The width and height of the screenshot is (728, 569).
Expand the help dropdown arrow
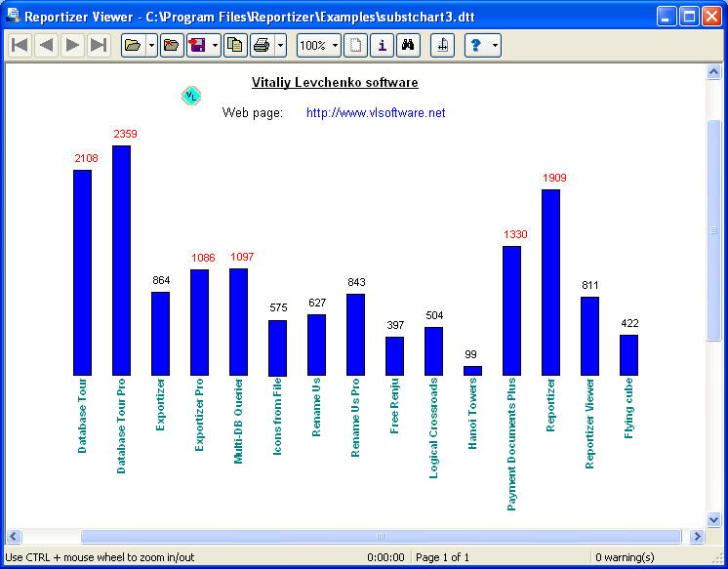coord(496,46)
